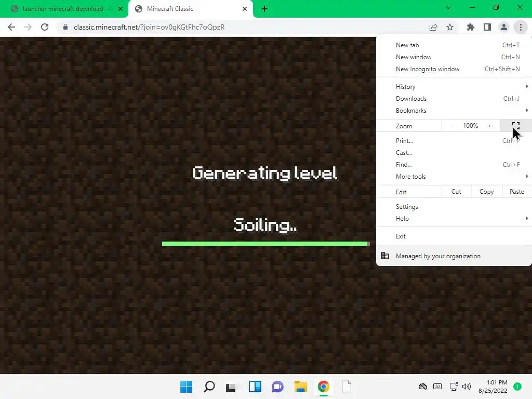The image size is (532, 399).
Task: Click the Chrome icon in taskbar
Action: (x=323, y=387)
